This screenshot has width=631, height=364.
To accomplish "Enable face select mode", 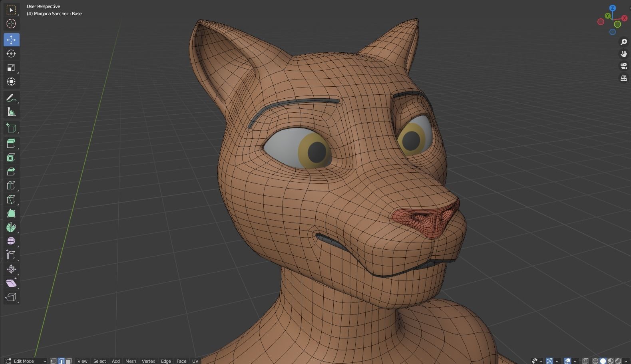I will pyautogui.click(x=69, y=361).
